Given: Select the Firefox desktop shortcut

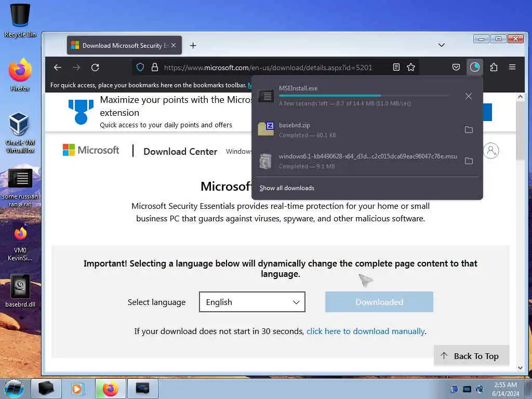Looking at the screenshot, I should 20,75.
